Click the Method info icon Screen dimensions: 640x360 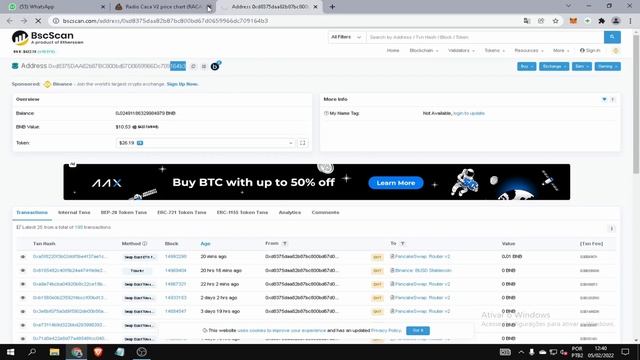tap(144, 244)
